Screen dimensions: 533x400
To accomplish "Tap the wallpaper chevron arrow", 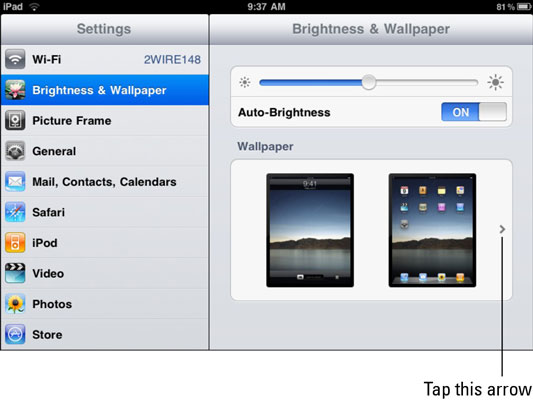I will click(x=502, y=229).
